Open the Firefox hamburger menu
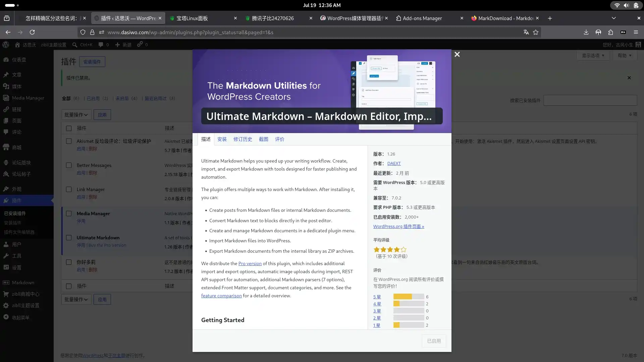Screen dimensions: 644x362 pos(636,32)
